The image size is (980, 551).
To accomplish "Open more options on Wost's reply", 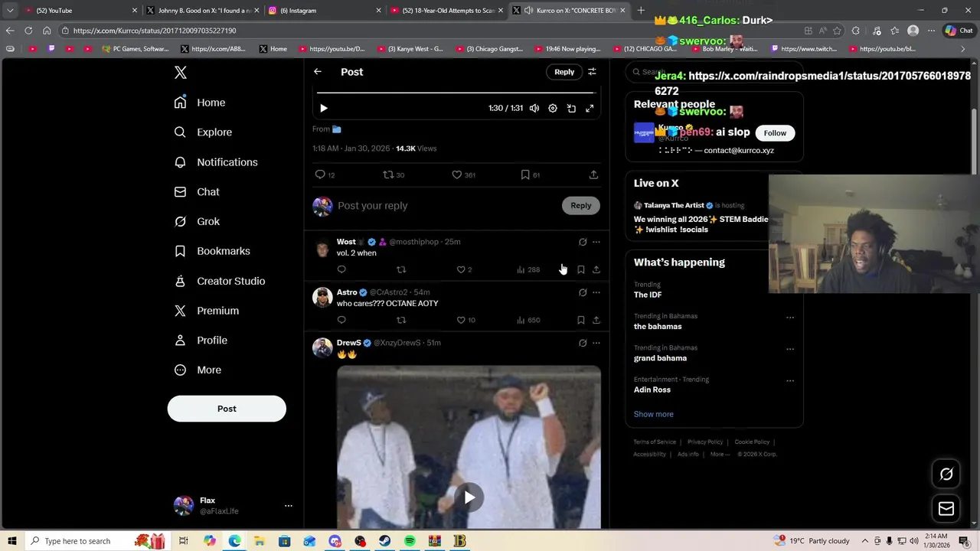I will [x=596, y=242].
